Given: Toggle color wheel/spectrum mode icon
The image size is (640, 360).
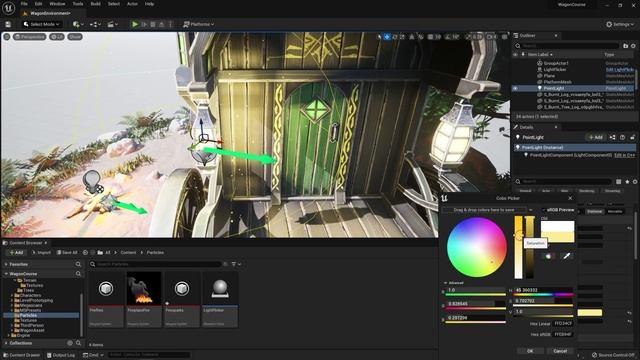Looking at the screenshot, I should pos(548,256).
